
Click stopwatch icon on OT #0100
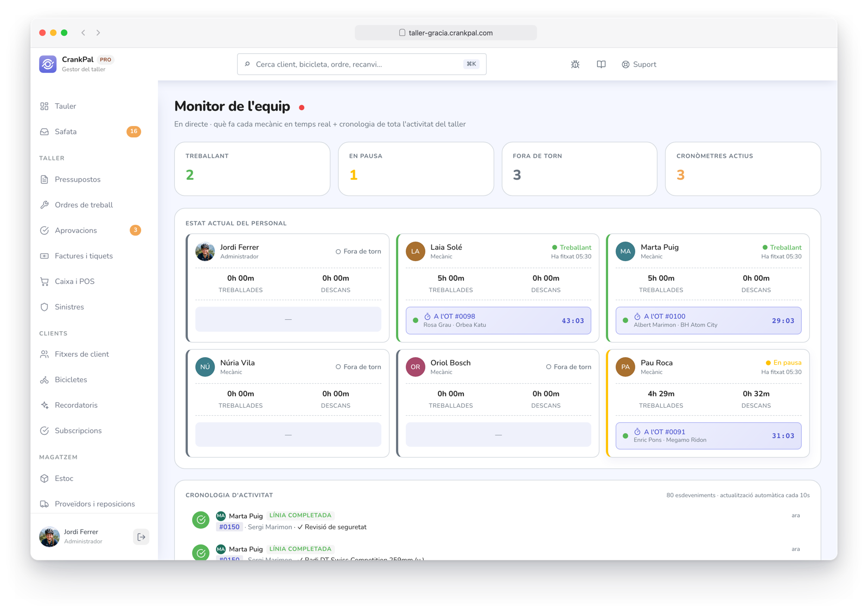coord(637,317)
